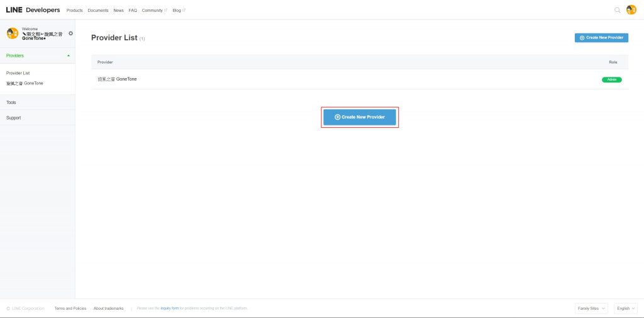The width and height of the screenshot is (644, 318).
Task: Click the LINE Developers logo
Action: (33, 10)
